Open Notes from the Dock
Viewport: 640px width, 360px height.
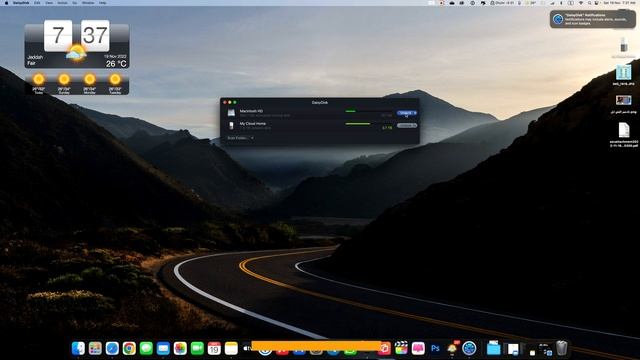pyautogui.click(x=231, y=348)
